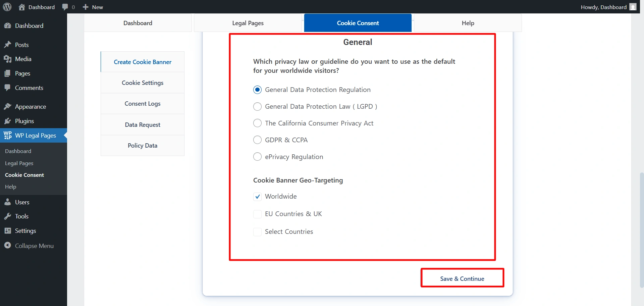Click the WordPress logo icon
Image resolution: width=644 pixels, height=306 pixels.
[x=7, y=7]
